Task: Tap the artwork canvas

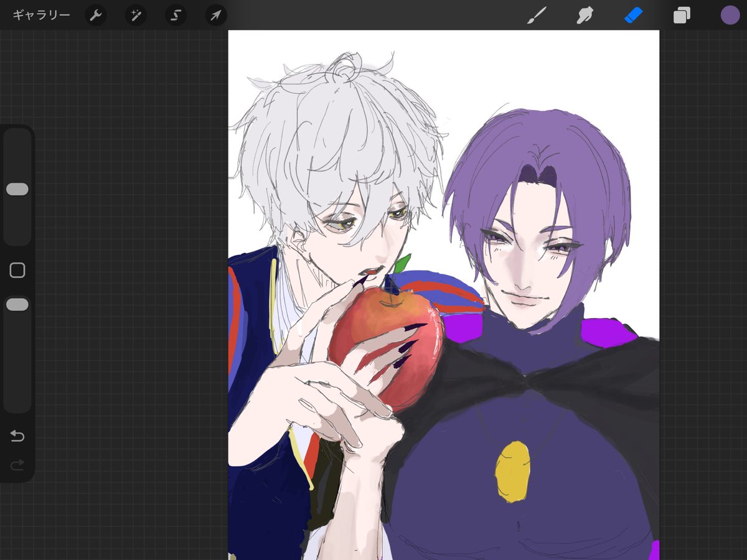Action: tap(443, 295)
